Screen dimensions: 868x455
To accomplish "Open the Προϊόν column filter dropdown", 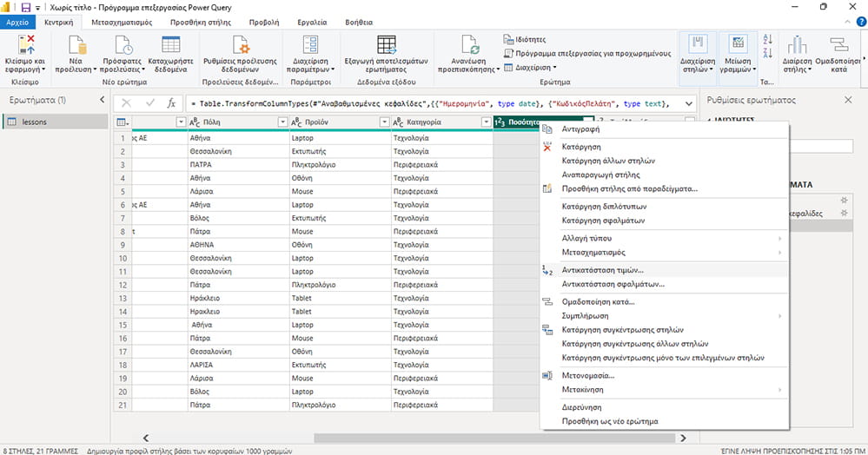I will [x=384, y=122].
